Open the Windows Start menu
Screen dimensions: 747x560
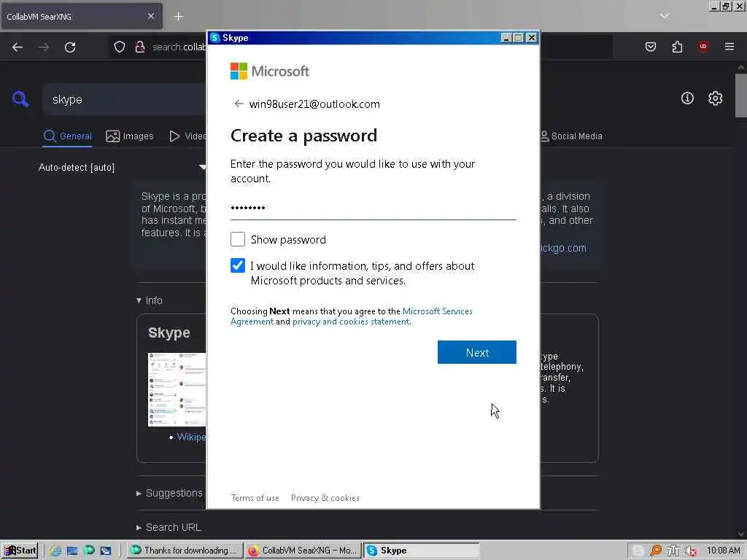coord(20,551)
